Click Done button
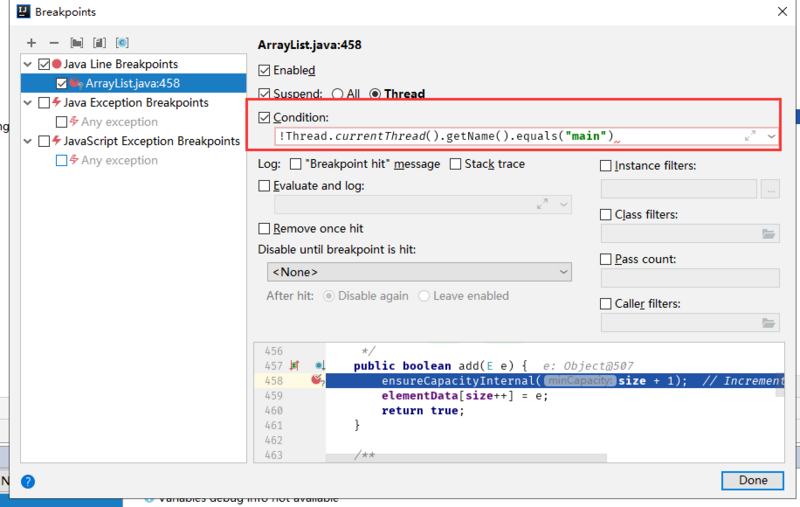 coord(753,480)
